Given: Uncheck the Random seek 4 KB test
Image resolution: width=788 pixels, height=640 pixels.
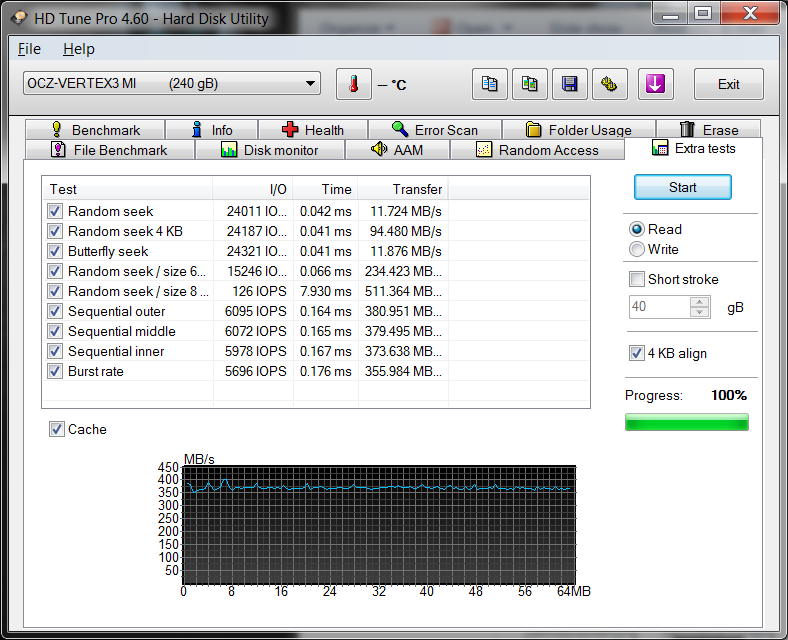Looking at the screenshot, I should [55, 231].
